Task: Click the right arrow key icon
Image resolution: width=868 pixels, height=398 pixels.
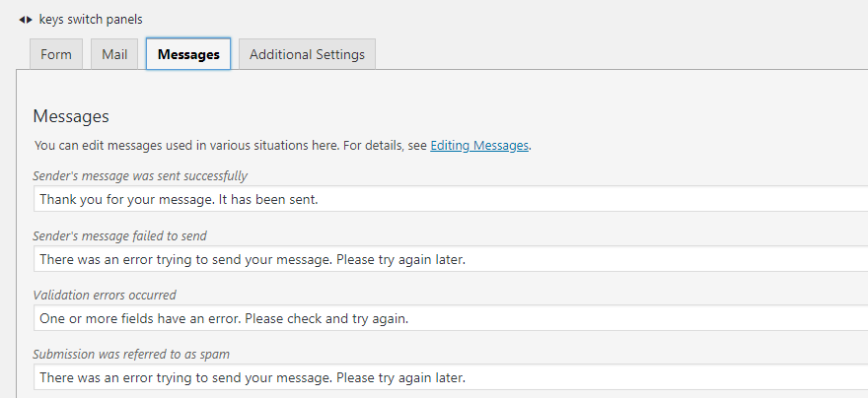Action: click(x=30, y=20)
